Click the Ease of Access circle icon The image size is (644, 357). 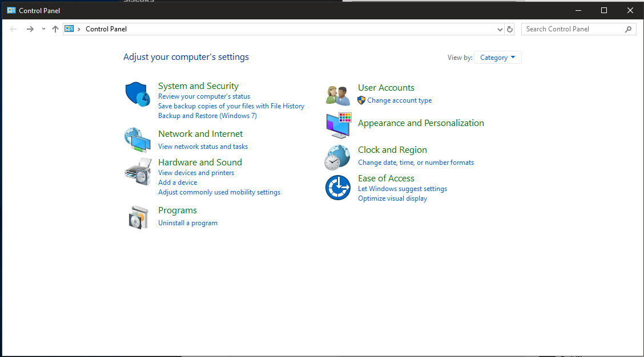click(x=338, y=188)
